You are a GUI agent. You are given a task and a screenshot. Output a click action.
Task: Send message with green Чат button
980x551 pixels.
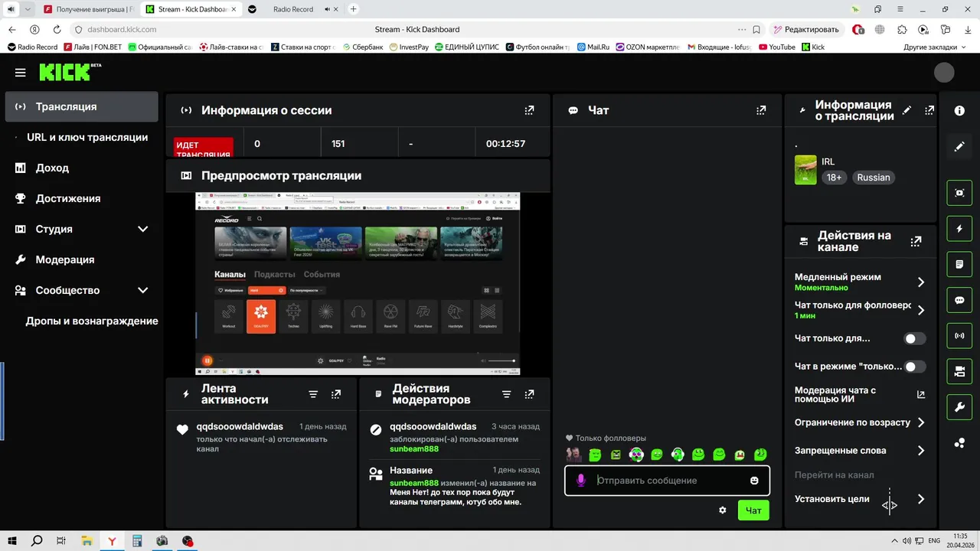point(753,510)
